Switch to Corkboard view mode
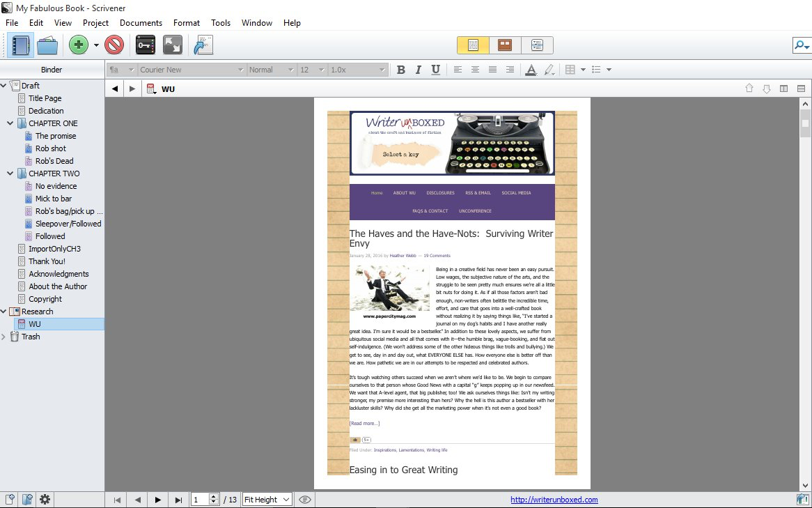The height and width of the screenshot is (508, 812). tap(505, 45)
